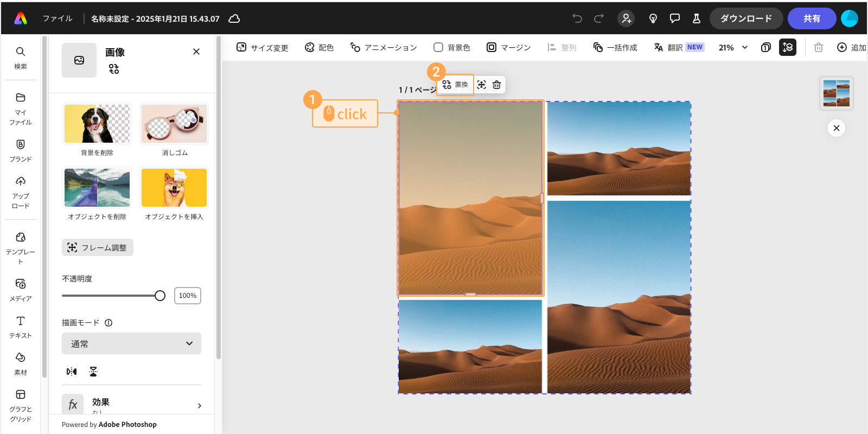This screenshot has height=434, width=868.
Task: Open the 検索 search sidebar
Action: (x=21, y=58)
